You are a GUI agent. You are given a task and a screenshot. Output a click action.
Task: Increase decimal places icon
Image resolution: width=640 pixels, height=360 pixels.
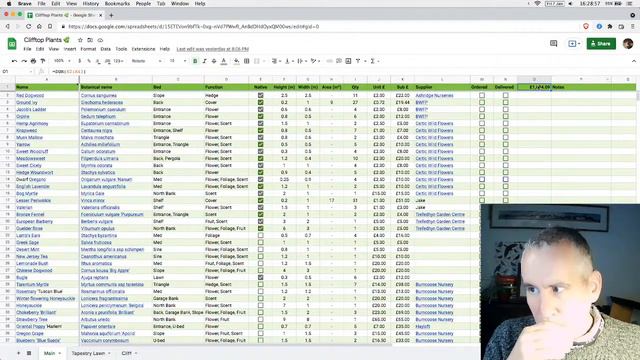pyautogui.click(x=107, y=61)
